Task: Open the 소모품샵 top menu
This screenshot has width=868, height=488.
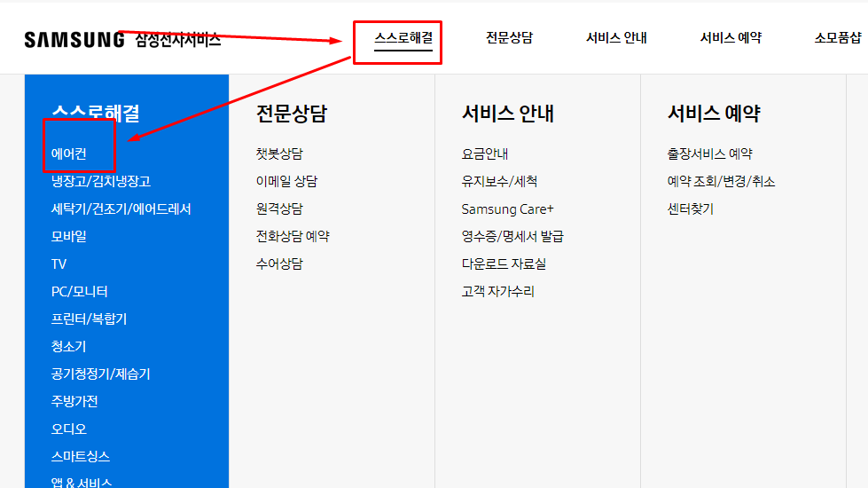Action: point(838,38)
